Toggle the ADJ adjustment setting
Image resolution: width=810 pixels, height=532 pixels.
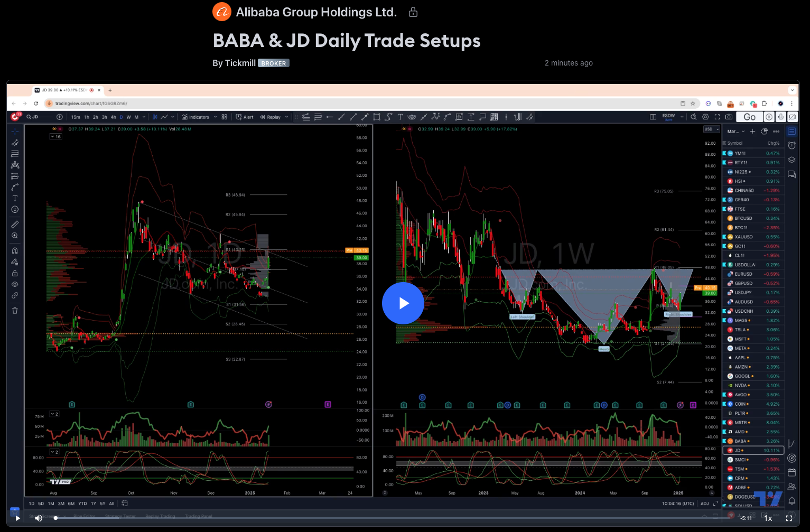(704, 503)
